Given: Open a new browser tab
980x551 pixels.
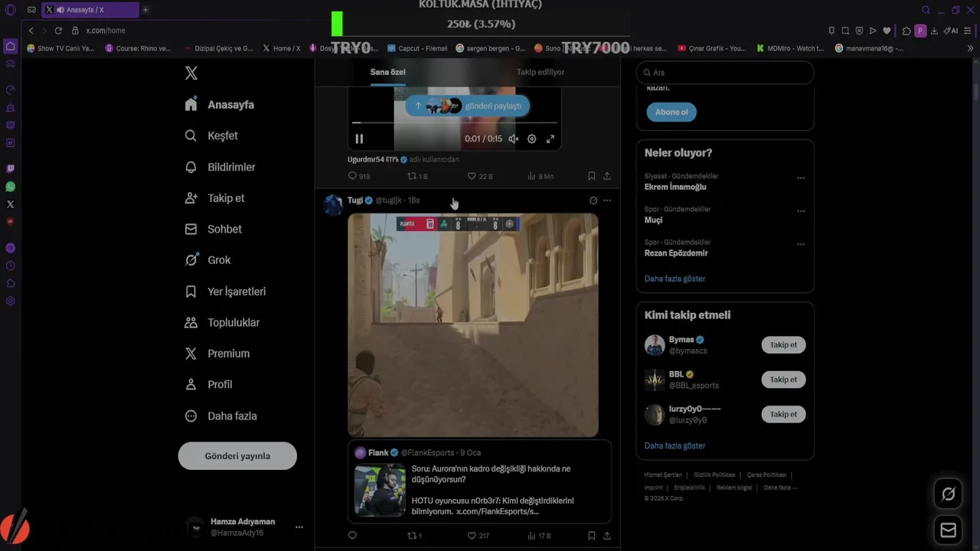Looking at the screenshot, I should coord(145,10).
